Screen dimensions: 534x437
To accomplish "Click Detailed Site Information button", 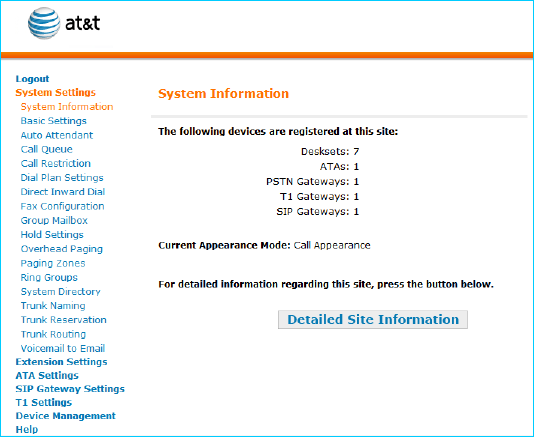I will click(373, 319).
